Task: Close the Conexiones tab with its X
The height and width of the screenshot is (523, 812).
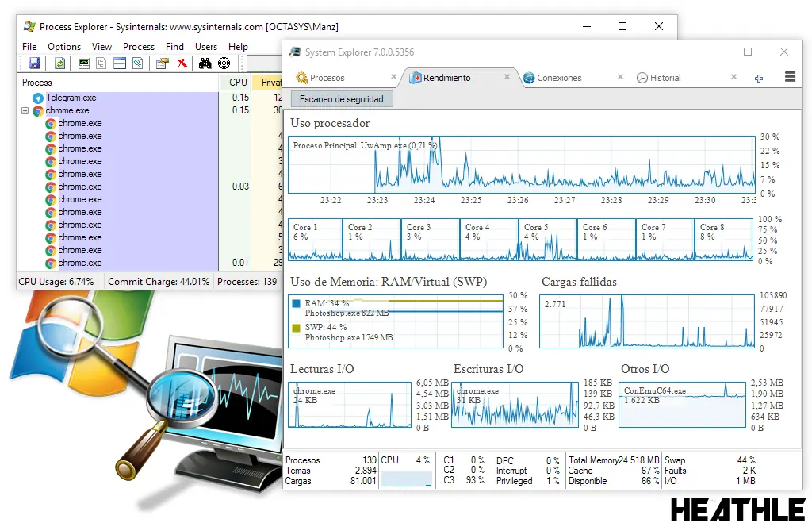Action: pyautogui.click(x=620, y=77)
